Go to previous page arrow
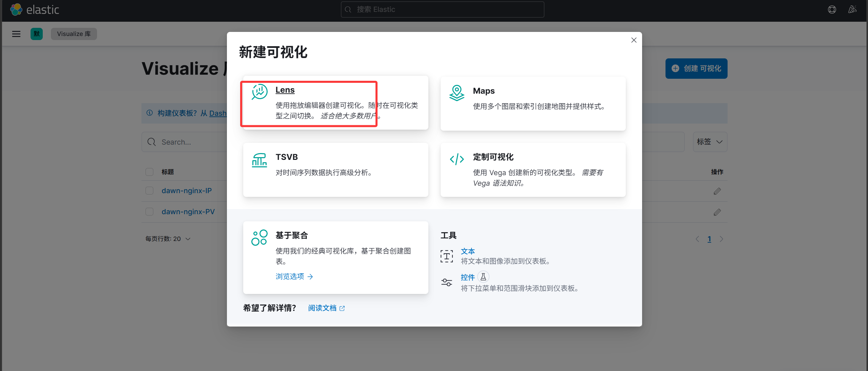This screenshot has width=868, height=371. tap(697, 239)
